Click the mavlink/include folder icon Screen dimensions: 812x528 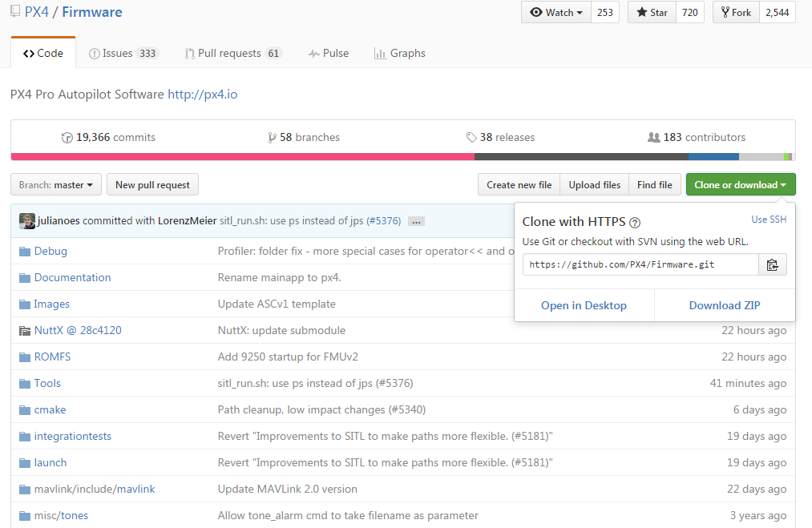[x=25, y=490]
